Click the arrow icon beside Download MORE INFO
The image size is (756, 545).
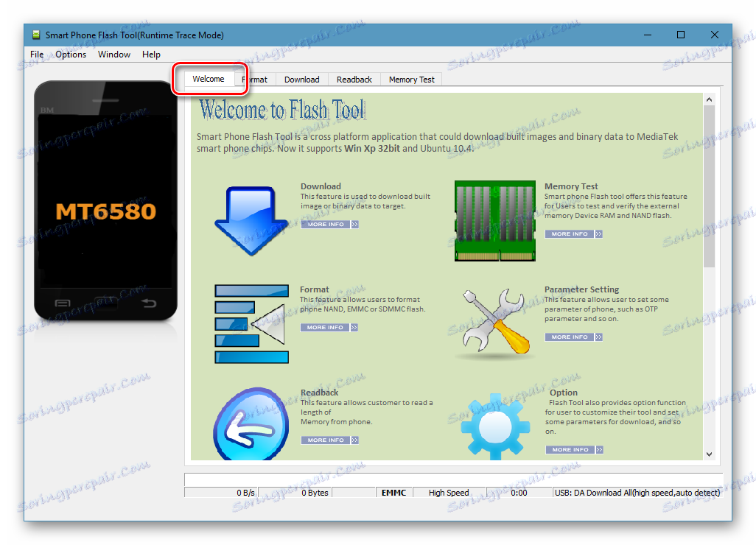[355, 224]
